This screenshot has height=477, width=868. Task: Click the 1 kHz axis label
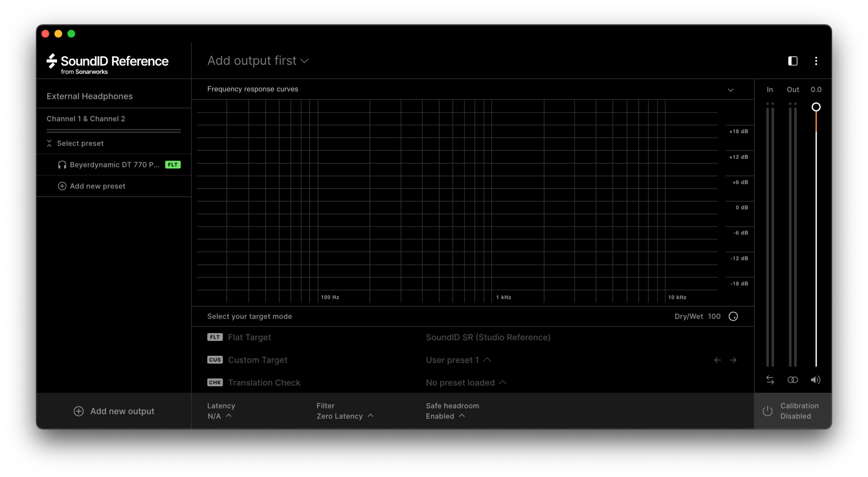503,297
